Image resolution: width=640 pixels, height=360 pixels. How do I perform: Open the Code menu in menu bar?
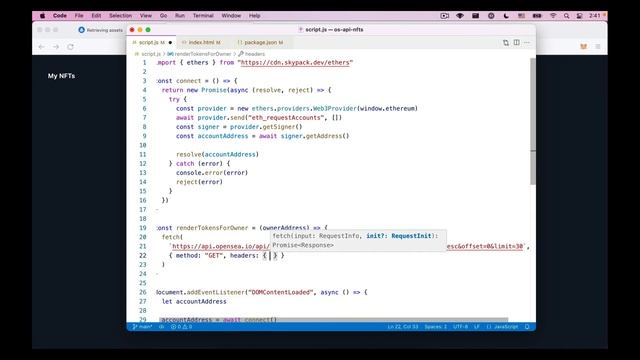pyautogui.click(x=60, y=16)
